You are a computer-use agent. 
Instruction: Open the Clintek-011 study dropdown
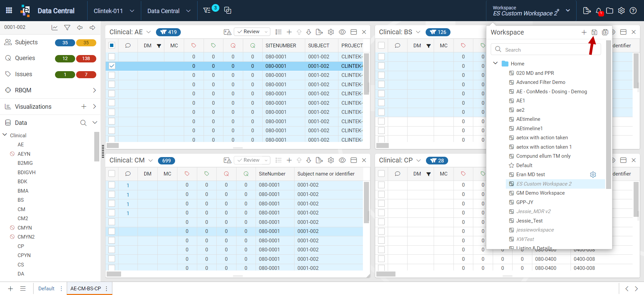[114, 11]
